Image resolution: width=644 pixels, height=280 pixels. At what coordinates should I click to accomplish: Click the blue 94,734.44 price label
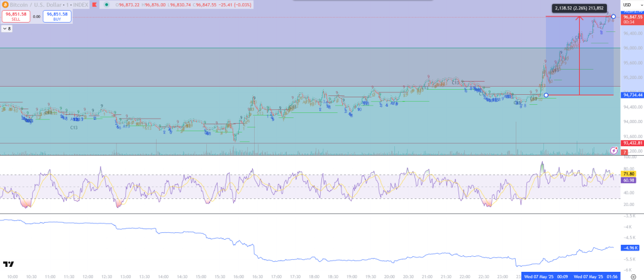[x=632, y=95]
